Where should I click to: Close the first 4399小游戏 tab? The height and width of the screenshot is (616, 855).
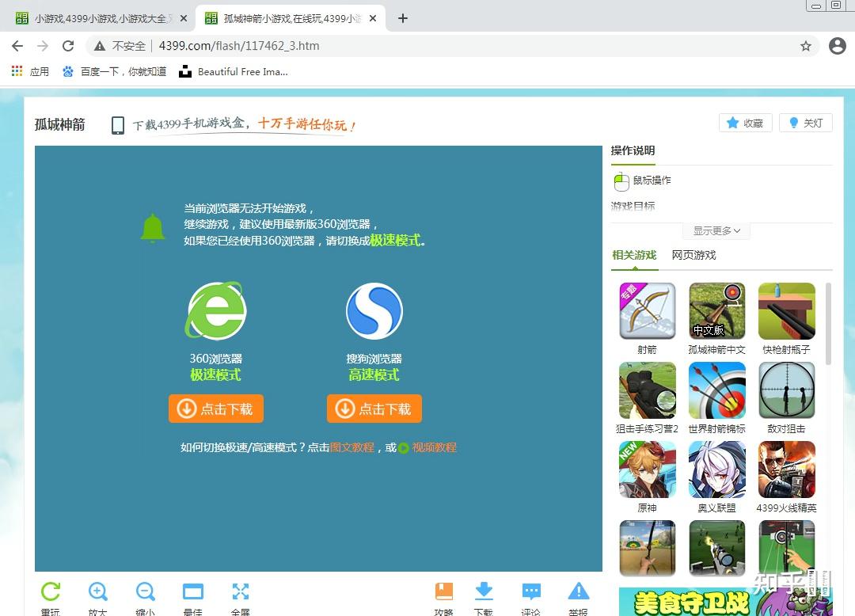point(184,18)
